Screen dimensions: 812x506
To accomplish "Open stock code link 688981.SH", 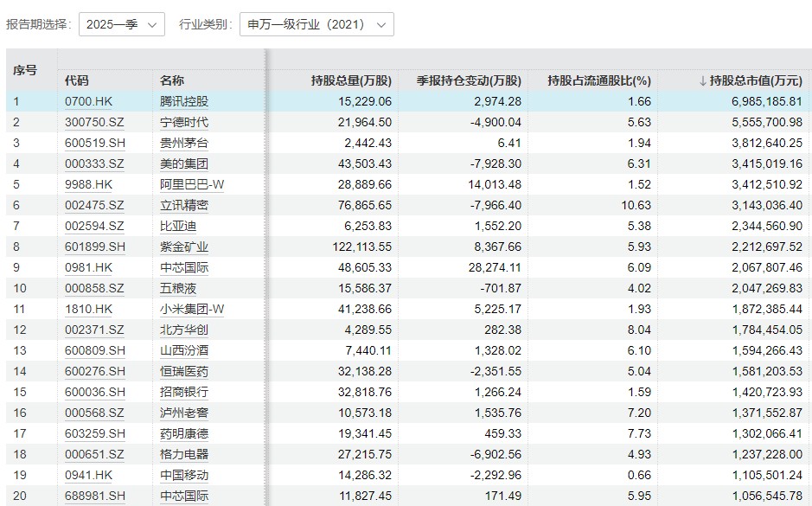I will (x=95, y=495).
